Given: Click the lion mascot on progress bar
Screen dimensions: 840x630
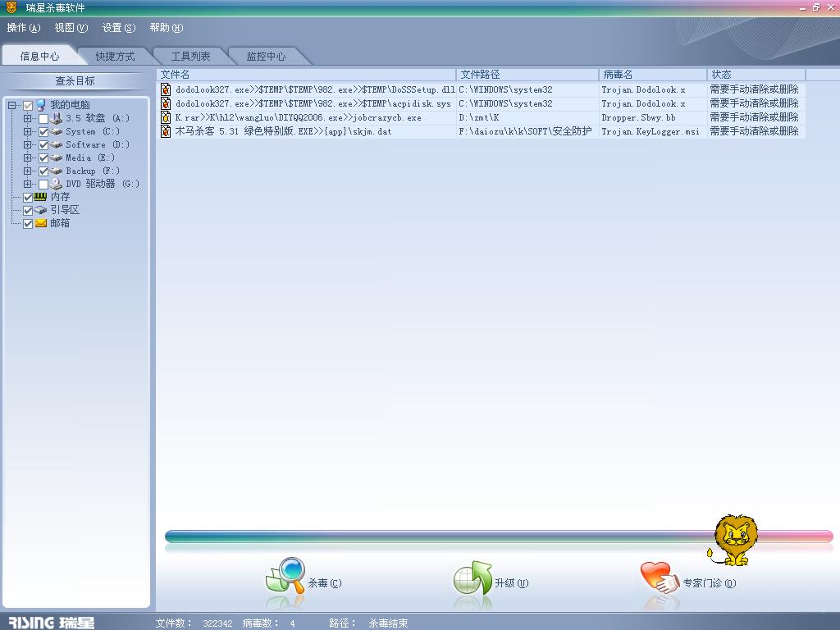Looking at the screenshot, I should (x=733, y=541).
